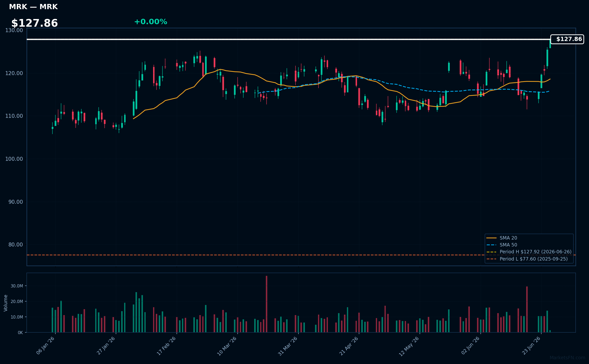This screenshot has height=364, width=589.
Task: Click the $127.86 current price tag
Action: click(x=567, y=39)
